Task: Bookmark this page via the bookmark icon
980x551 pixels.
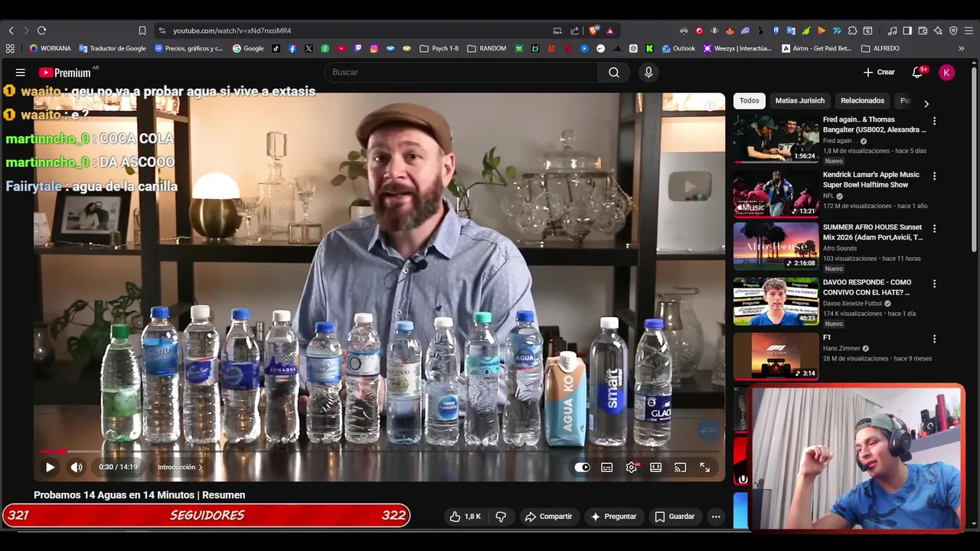Action: tap(142, 31)
